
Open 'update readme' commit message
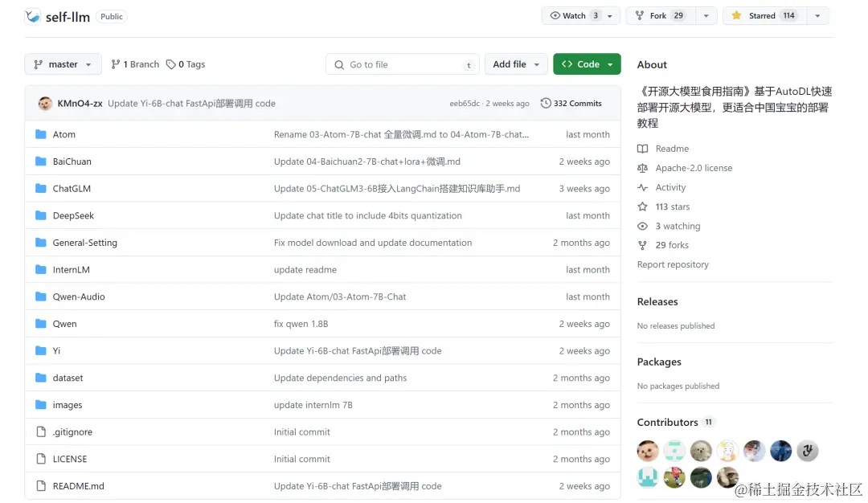pyautogui.click(x=305, y=269)
